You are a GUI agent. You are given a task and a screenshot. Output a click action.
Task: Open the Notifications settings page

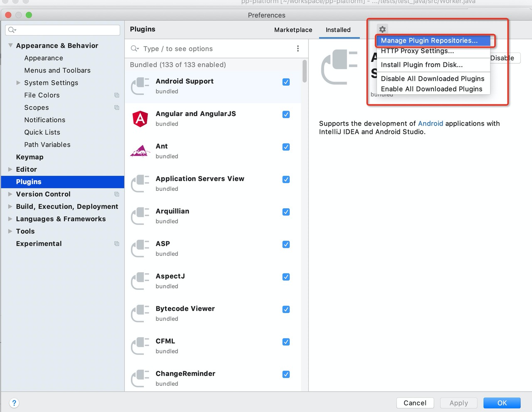pyautogui.click(x=45, y=120)
